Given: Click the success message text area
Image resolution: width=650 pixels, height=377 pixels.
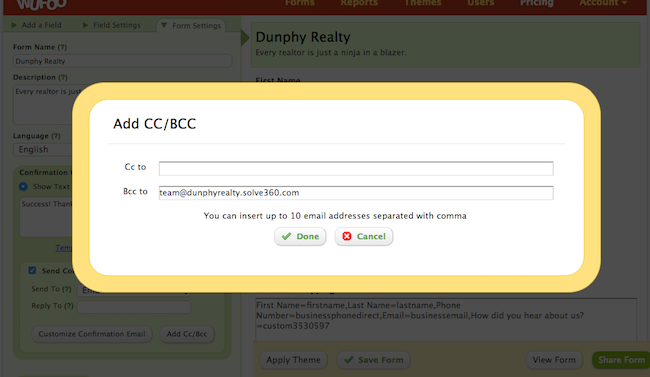Looking at the screenshot, I should point(46,217).
